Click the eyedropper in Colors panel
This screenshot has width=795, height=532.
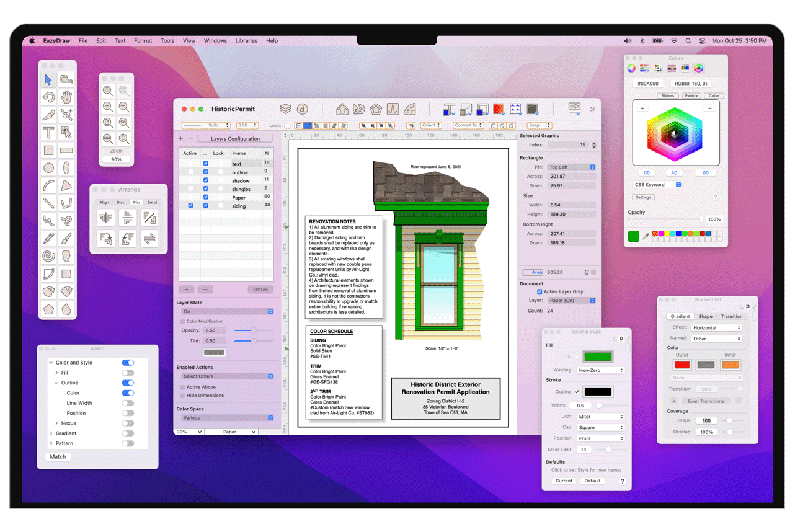646,236
